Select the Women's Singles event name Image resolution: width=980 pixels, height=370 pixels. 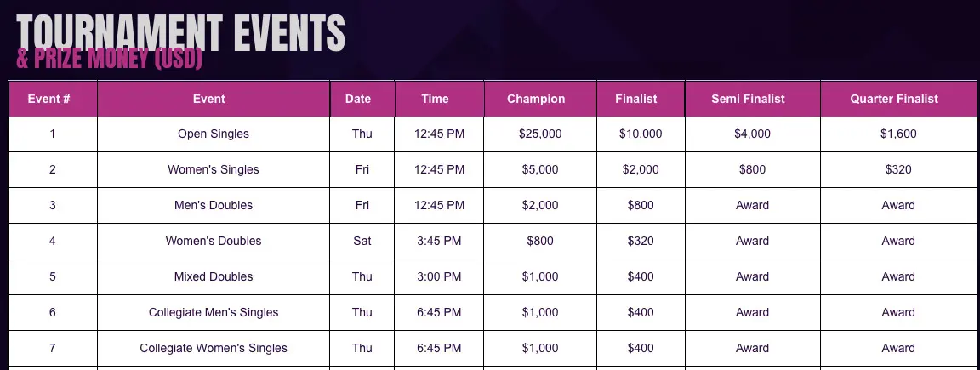(x=214, y=170)
